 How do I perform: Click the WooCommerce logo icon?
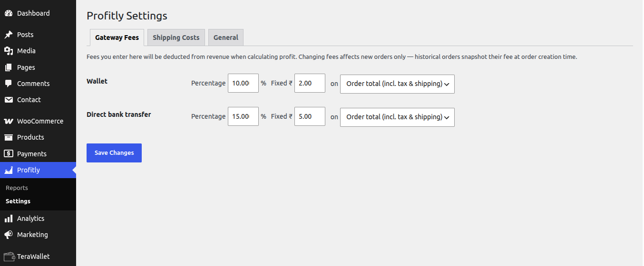pos(9,121)
